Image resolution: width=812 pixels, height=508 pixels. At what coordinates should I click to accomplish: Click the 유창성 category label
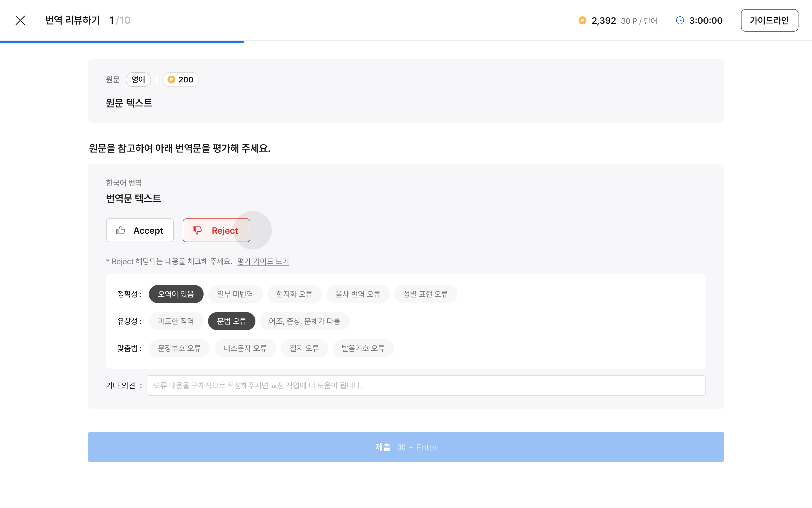pos(129,321)
